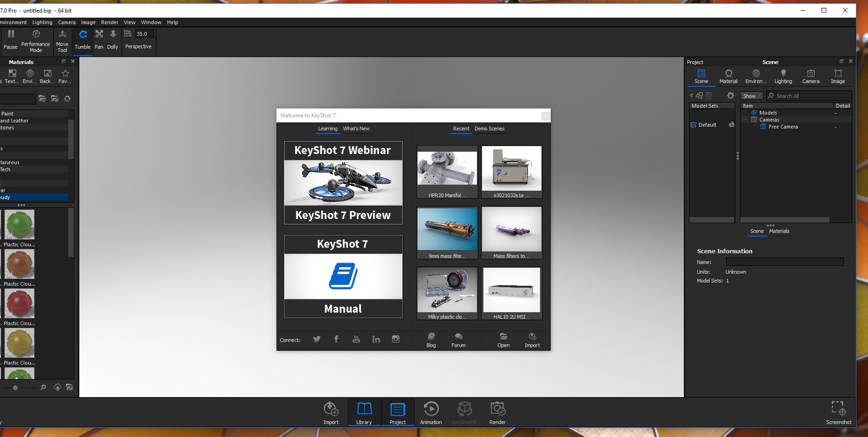Viewport: 868px width, 437px height.
Task: Select the Paint material category
Action: pyautogui.click(x=34, y=114)
